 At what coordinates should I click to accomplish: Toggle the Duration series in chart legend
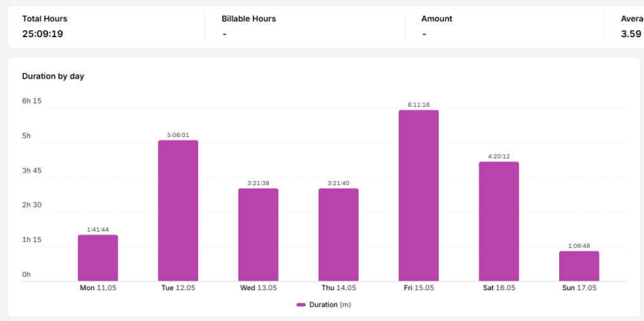click(324, 305)
